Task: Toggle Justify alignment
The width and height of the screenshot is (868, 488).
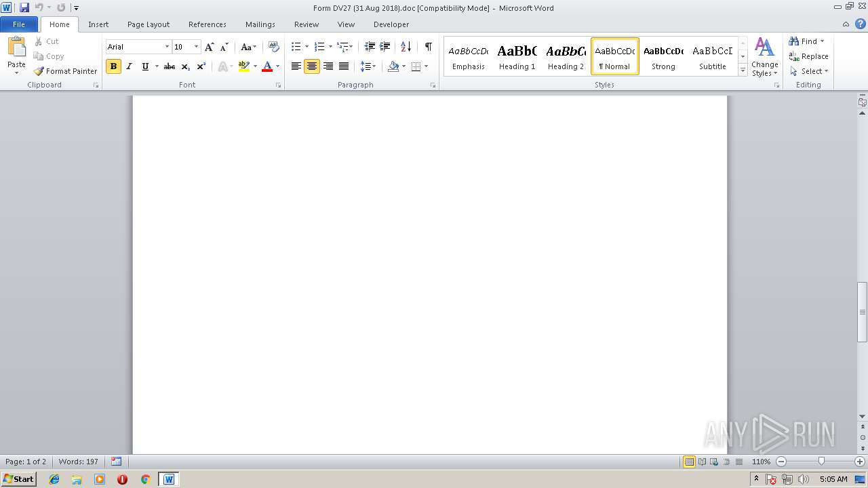Action: (344, 66)
